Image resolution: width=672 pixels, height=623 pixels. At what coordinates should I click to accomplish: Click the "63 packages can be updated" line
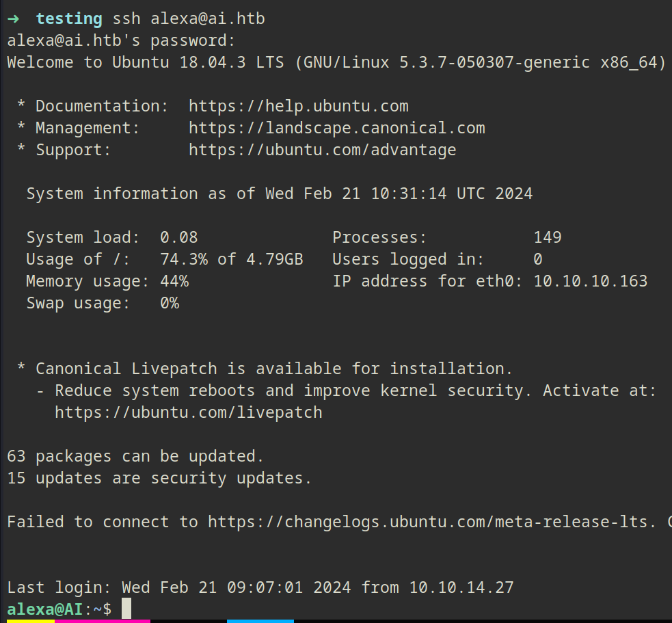click(x=135, y=456)
